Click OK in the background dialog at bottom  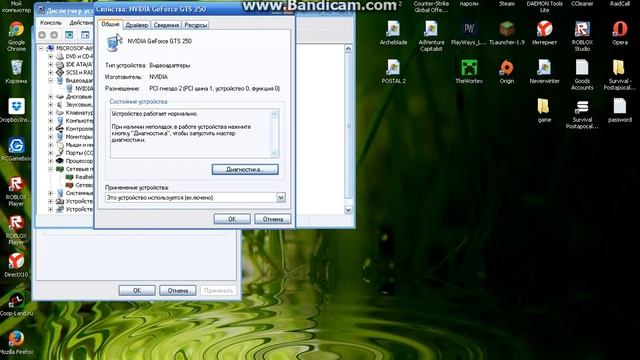click(137, 291)
